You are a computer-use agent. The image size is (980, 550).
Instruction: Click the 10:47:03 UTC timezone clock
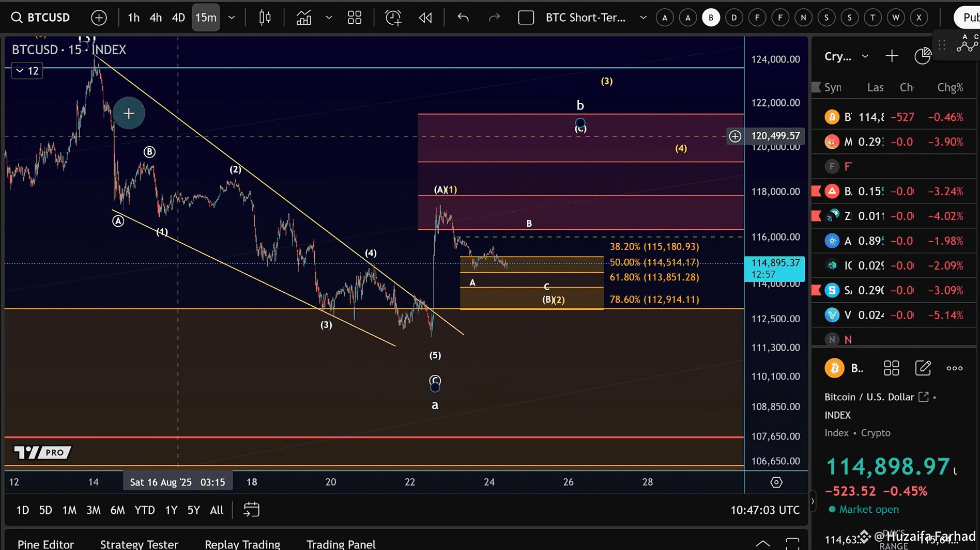[x=764, y=510]
